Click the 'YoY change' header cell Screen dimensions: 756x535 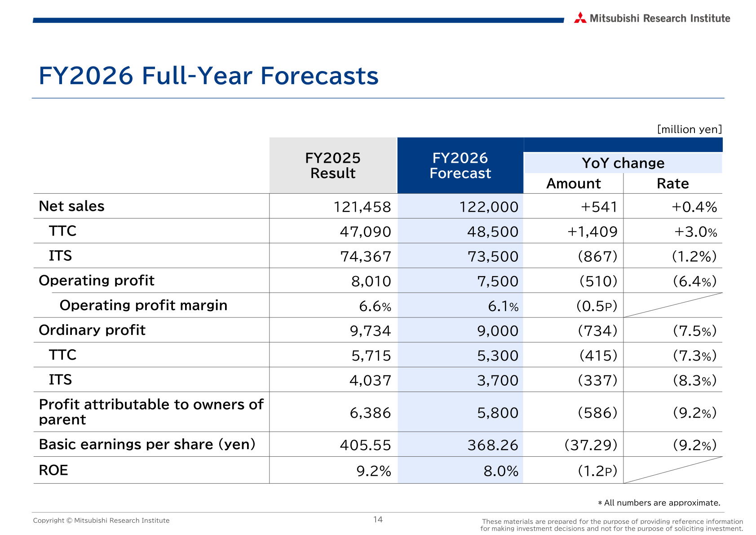point(623,163)
